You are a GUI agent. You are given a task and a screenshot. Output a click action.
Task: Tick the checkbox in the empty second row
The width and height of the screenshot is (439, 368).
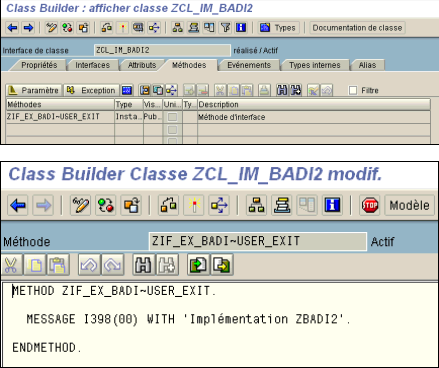tap(172, 130)
